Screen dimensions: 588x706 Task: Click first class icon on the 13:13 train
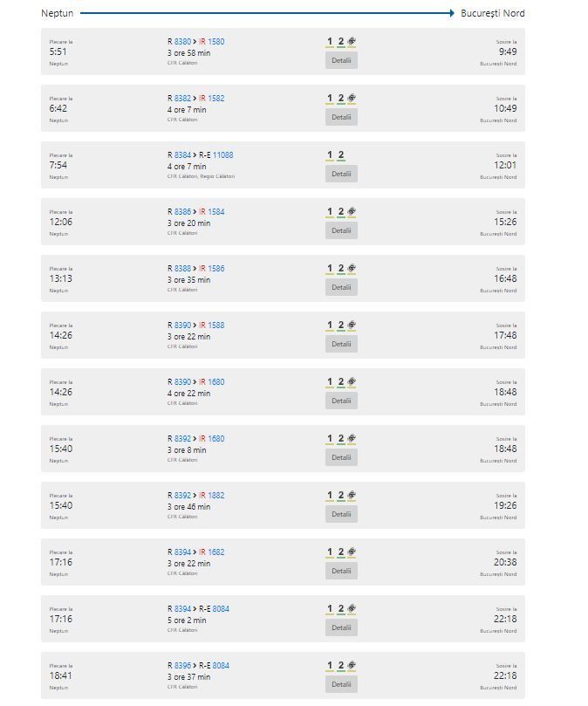(x=330, y=269)
